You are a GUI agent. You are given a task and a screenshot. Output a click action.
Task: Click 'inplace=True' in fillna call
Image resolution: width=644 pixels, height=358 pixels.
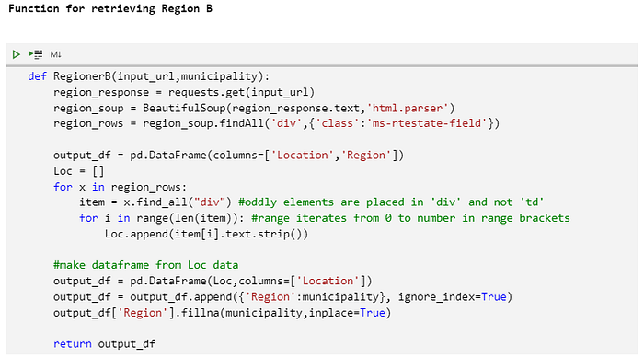[x=347, y=313]
